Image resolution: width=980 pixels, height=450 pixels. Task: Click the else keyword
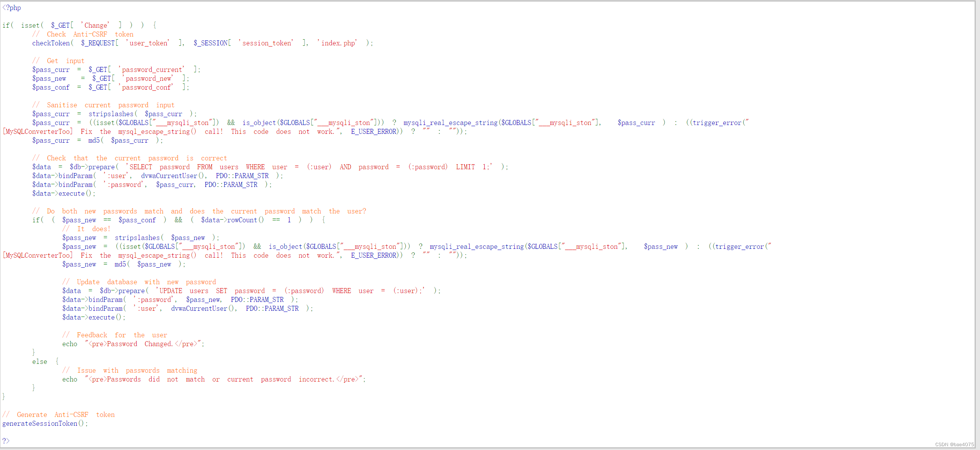pyautogui.click(x=40, y=362)
